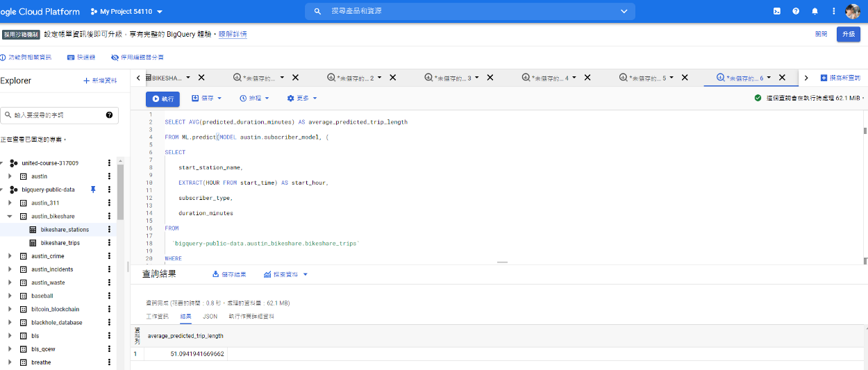The height and width of the screenshot is (370, 868).
Task: Open more actions for bitcoin_blockchain
Action: [x=109, y=309]
